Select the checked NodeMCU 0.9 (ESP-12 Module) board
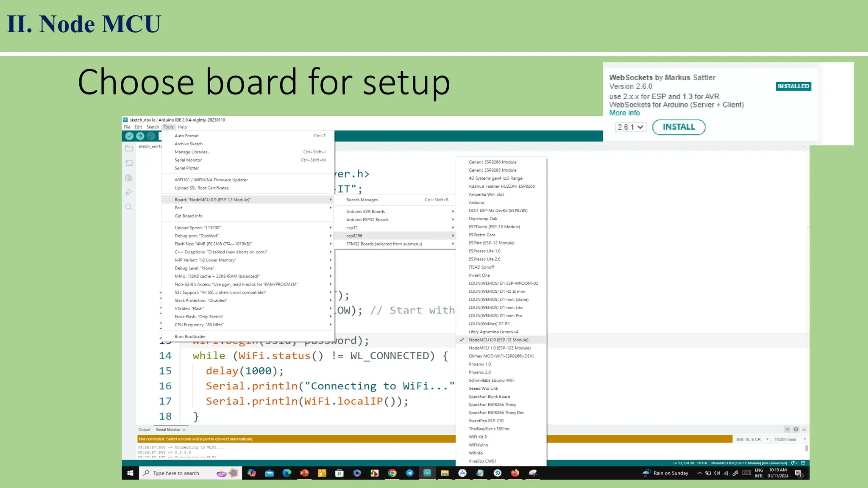 501,340
